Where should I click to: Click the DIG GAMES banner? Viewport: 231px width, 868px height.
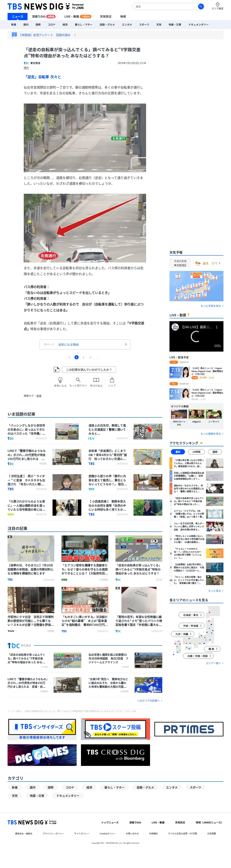(42, 755)
